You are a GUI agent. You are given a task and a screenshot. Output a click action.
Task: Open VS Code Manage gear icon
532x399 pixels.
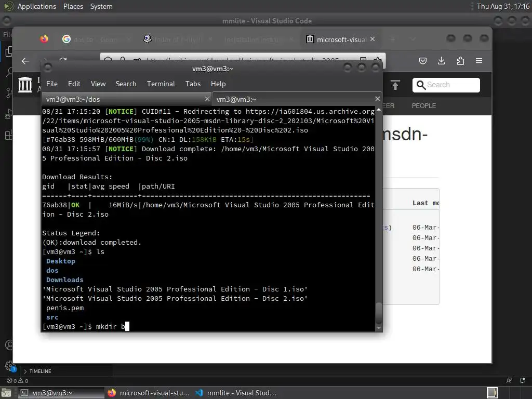click(x=9, y=366)
